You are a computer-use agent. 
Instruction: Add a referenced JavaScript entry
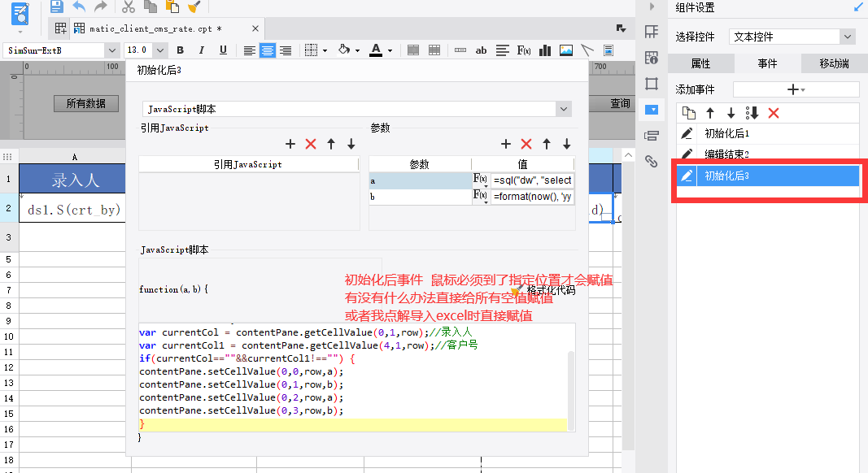pos(290,145)
